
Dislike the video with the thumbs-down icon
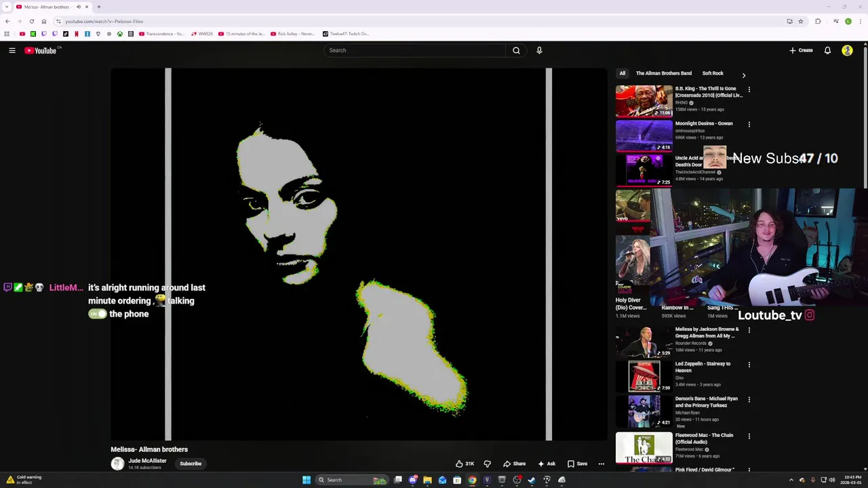[487, 464]
